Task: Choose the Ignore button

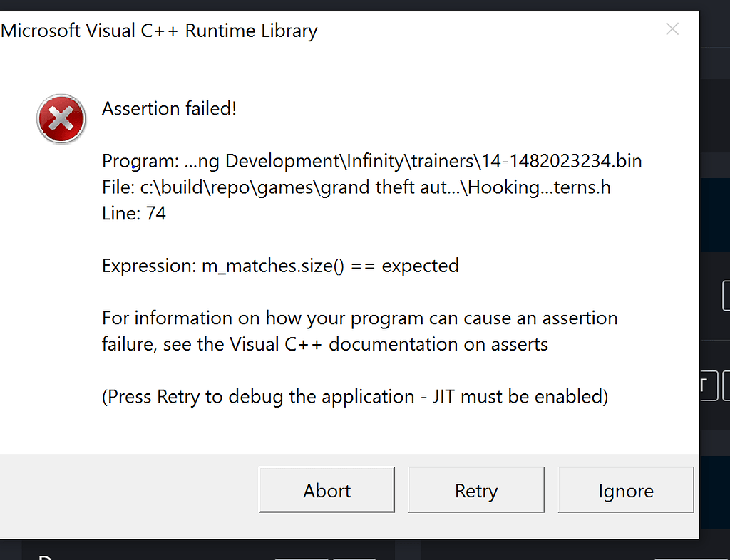Action: point(626,490)
